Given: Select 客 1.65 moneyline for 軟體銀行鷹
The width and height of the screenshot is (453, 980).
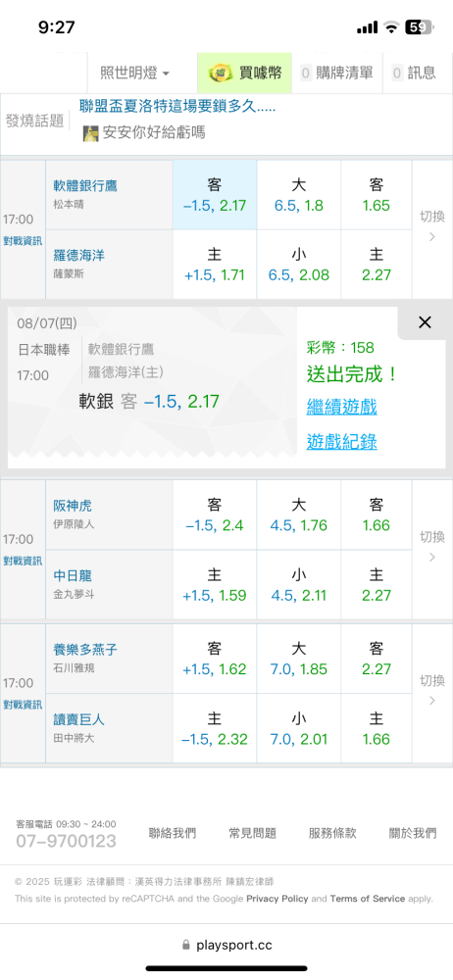Looking at the screenshot, I should tap(377, 195).
